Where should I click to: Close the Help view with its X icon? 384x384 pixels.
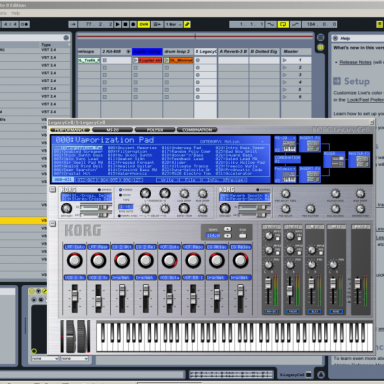[x=335, y=38]
